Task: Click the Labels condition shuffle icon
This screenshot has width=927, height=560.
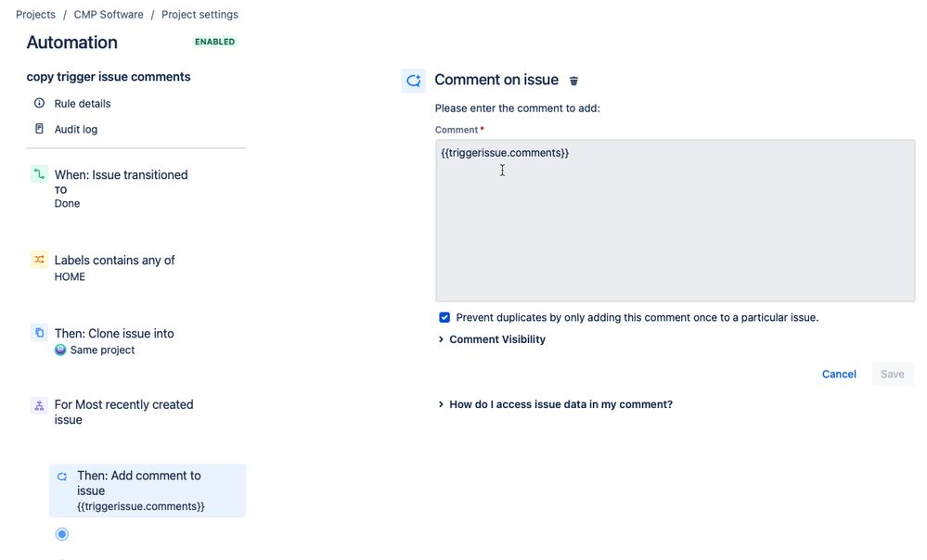Action: (39, 260)
